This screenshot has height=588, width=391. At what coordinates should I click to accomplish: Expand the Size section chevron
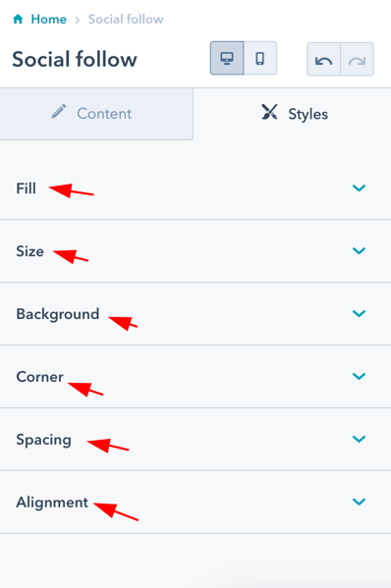(360, 250)
